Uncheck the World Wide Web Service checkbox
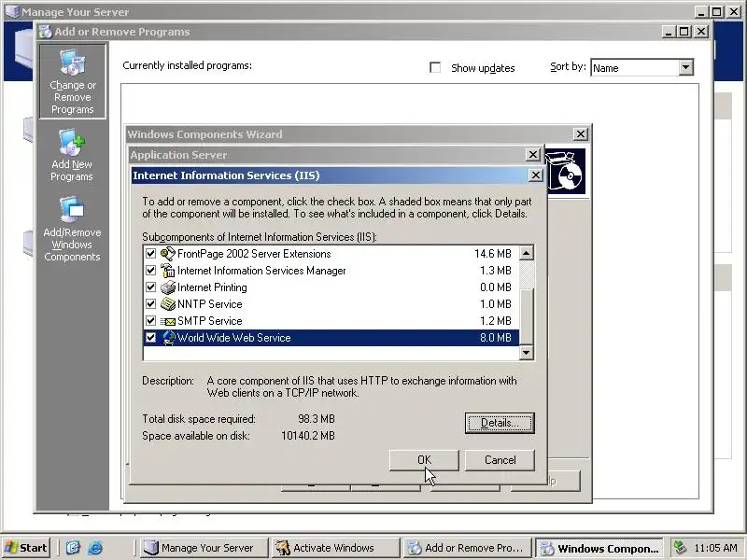Image resolution: width=747 pixels, height=560 pixels. pyautogui.click(x=150, y=338)
